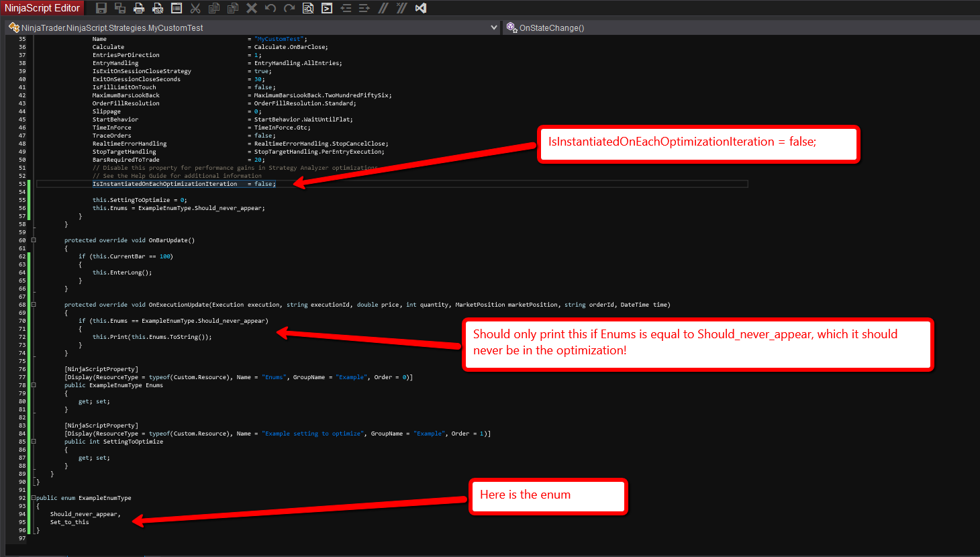Click the Uncomment selection icon
The width and height of the screenshot is (980, 557).
click(402, 8)
